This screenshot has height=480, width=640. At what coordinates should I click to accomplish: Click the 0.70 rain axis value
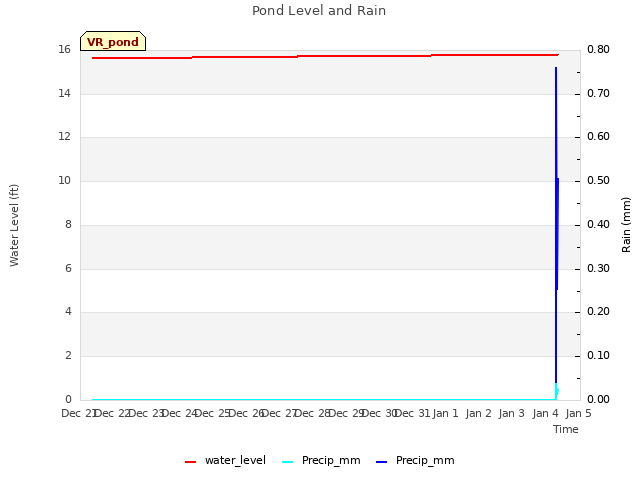(x=598, y=93)
